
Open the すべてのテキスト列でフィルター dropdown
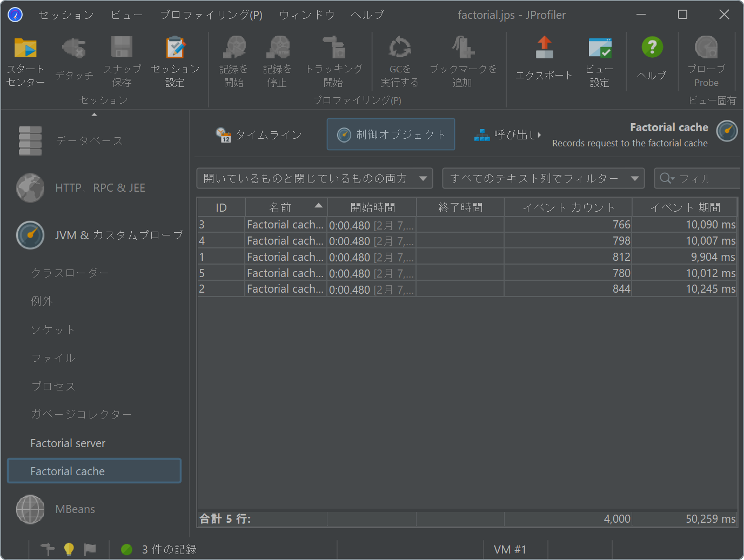[544, 178]
